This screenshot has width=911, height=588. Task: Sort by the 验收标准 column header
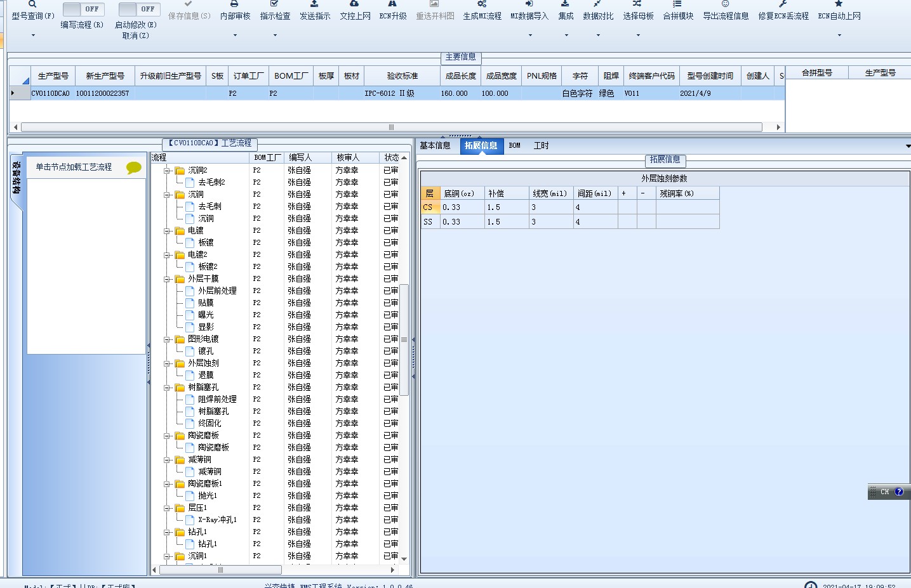[x=402, y=76]
